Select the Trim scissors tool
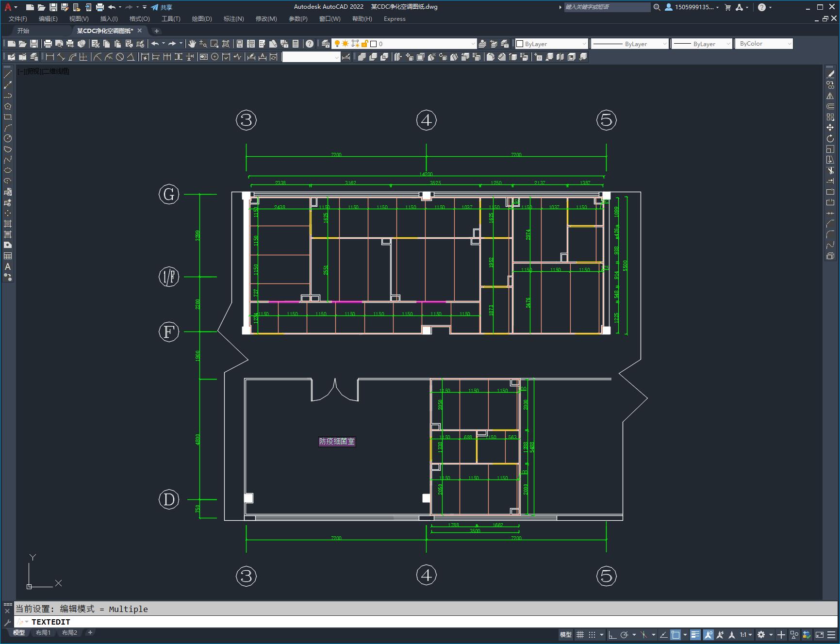Viewport: 840px width, 644px height. click(830, 170)
